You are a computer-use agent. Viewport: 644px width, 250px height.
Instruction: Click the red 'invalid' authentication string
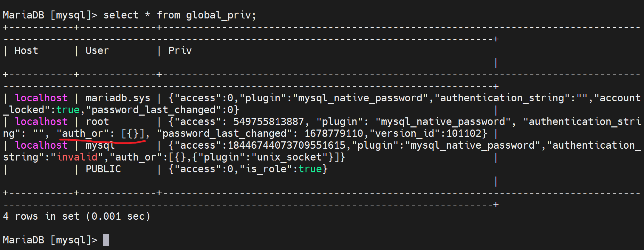(x=77, y=157)
